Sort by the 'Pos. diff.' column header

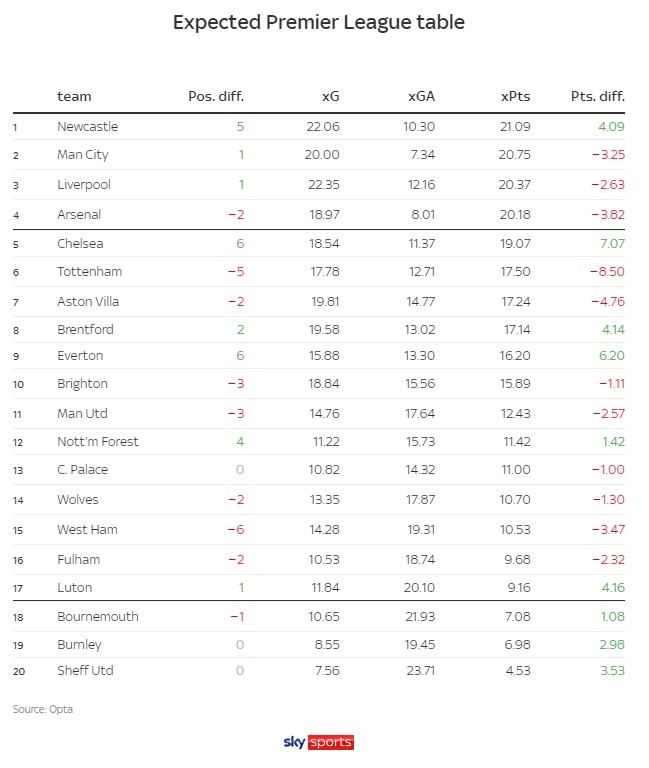click(x=216, y=97)
